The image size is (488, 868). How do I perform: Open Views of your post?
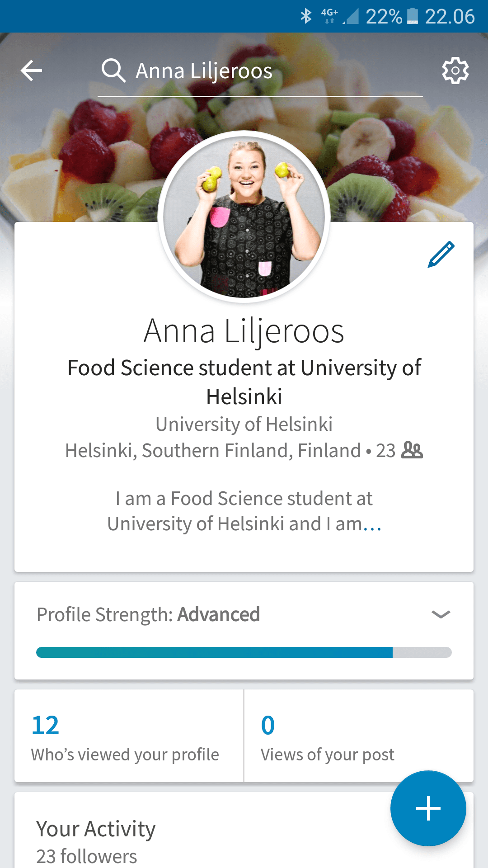coord(327,737)
